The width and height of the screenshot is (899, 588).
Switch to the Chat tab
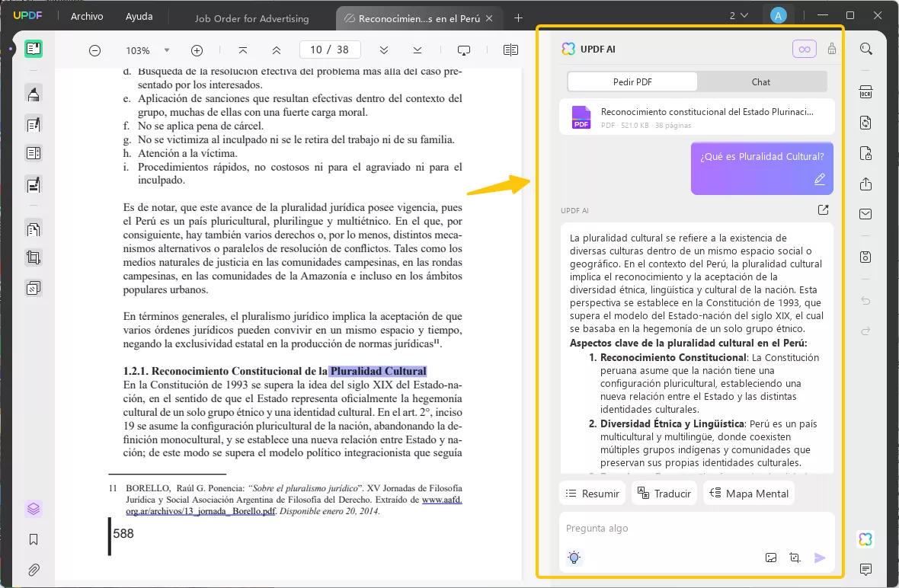(761, 82)
